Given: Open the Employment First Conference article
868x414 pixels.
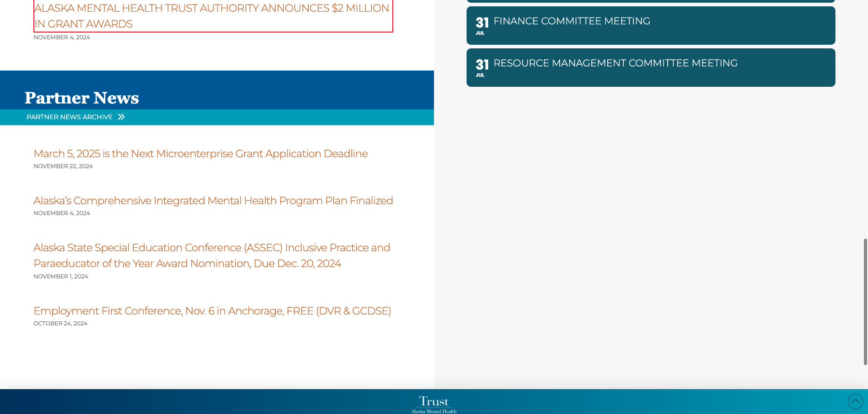Looking at the screenshot, I should (212, 311).
